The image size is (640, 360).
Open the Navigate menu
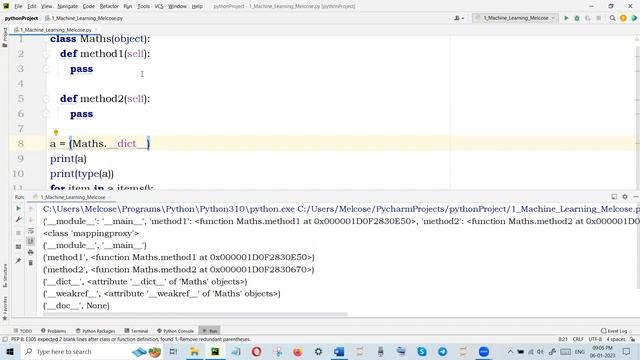pyautogui.click(x=67, y=6)
